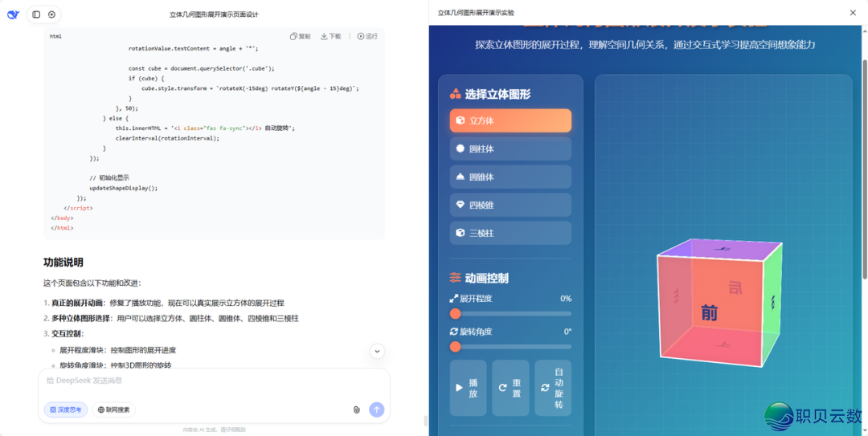Screen dimensions: 868x436
Task: Focus the 给 DeepSeek 发送消息 input
Action: coord(214,381)
